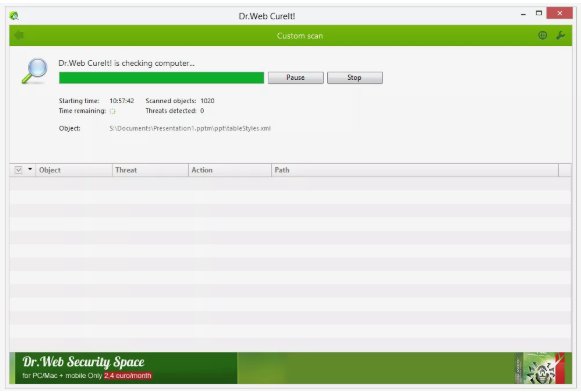This screenshot has height=392, width=581.
Task: Click the Path column header
Action: (415, 170)
